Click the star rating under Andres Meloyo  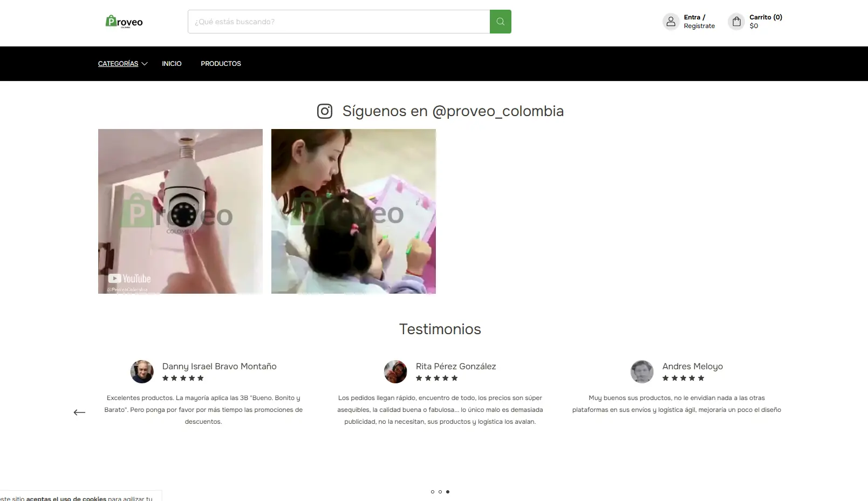pos(684,378)
